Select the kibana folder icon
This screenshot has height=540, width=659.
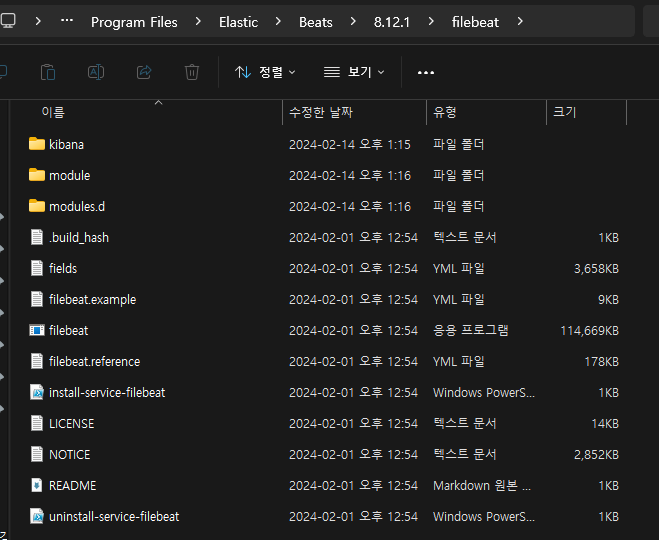(37, 144)
